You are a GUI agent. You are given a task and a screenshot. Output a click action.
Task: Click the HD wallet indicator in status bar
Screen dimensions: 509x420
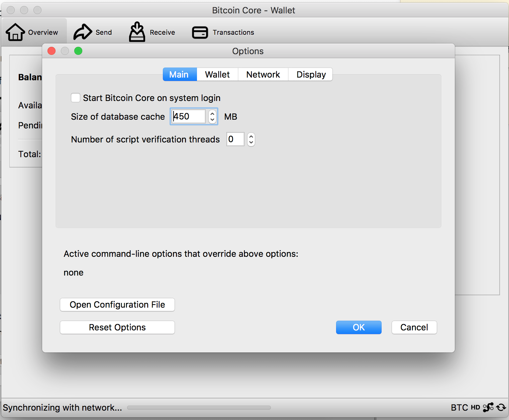click(x=476, y=407)
